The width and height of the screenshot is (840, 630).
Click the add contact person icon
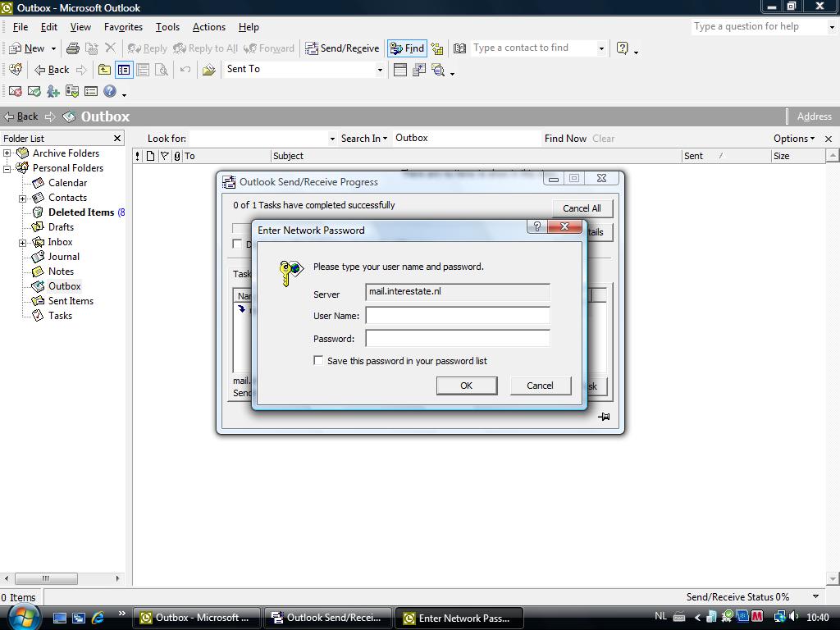tap(53, 92)
